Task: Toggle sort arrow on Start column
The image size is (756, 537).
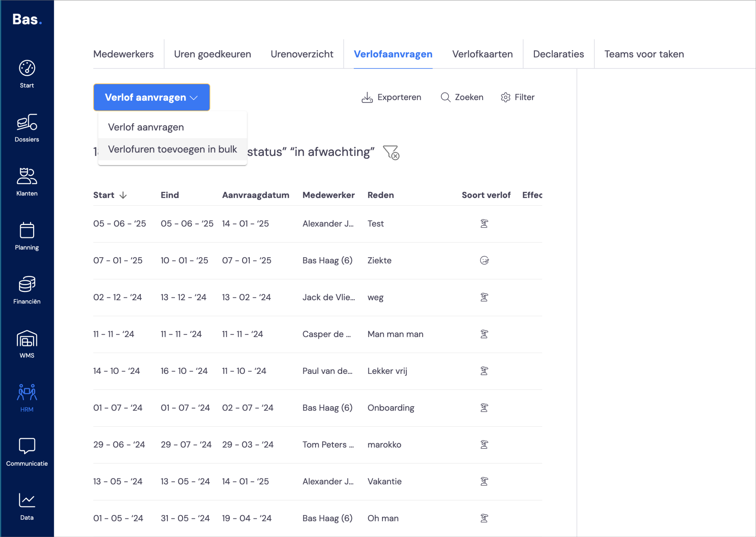Action: coord(123,195)
